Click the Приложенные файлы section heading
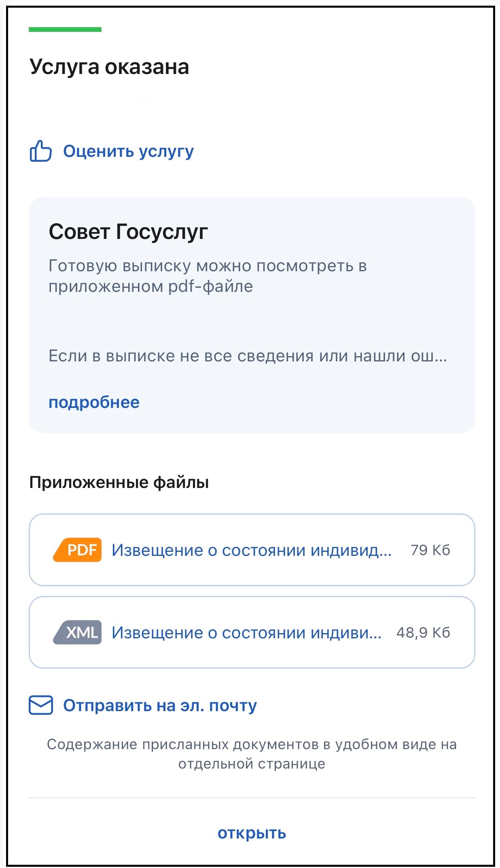 (119, 482)
